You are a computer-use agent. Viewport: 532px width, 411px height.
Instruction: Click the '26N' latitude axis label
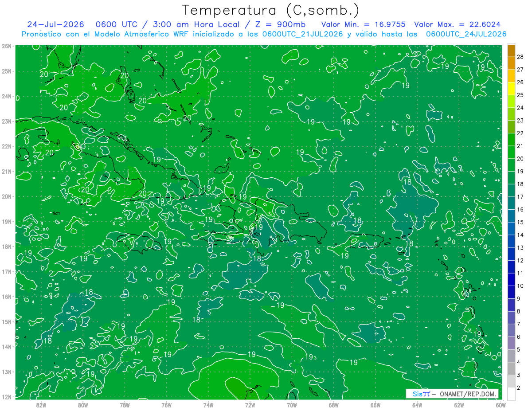tap(6, 46)
